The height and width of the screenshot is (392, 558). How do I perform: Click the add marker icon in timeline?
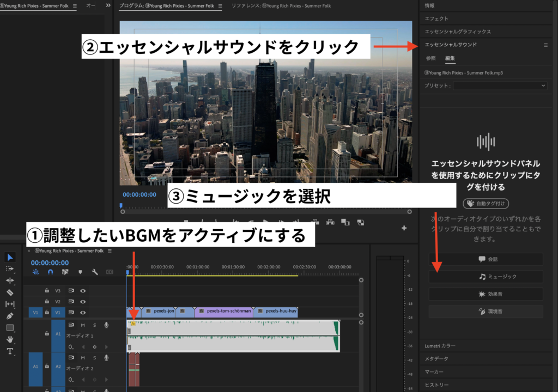coord(80,272)
